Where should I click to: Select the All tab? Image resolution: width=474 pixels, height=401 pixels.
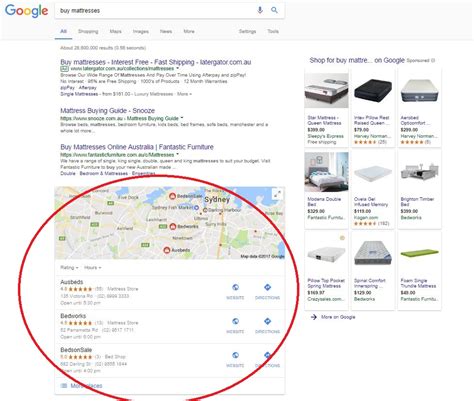point(63,31)
